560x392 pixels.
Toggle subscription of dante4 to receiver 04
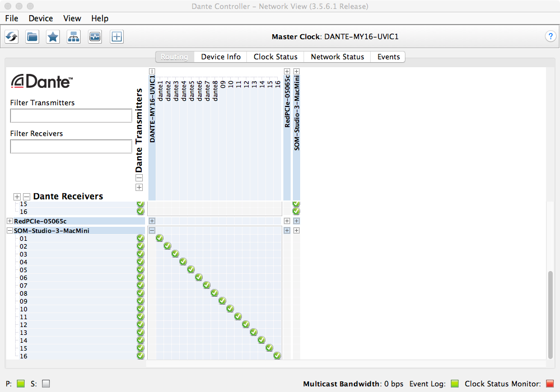point(183,262)
